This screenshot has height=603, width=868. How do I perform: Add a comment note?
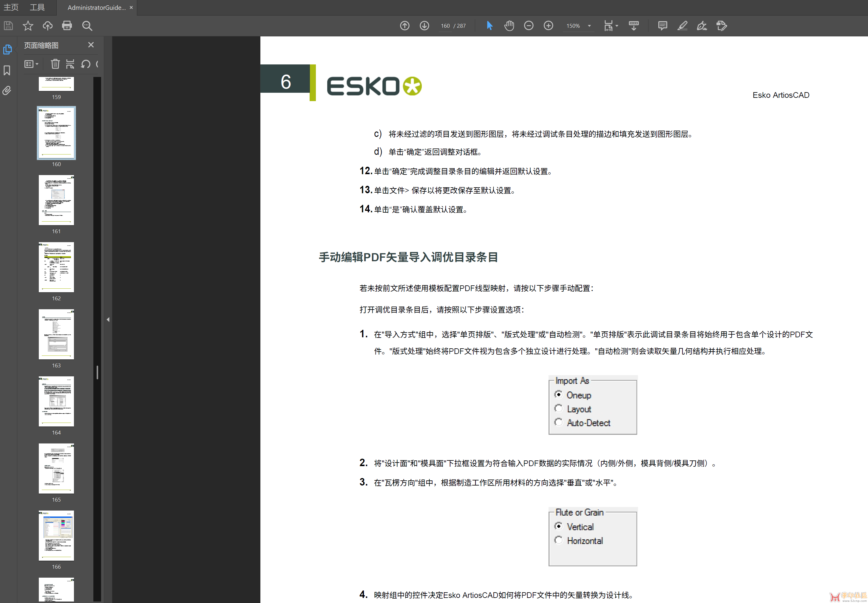click(x=662, y=26)
